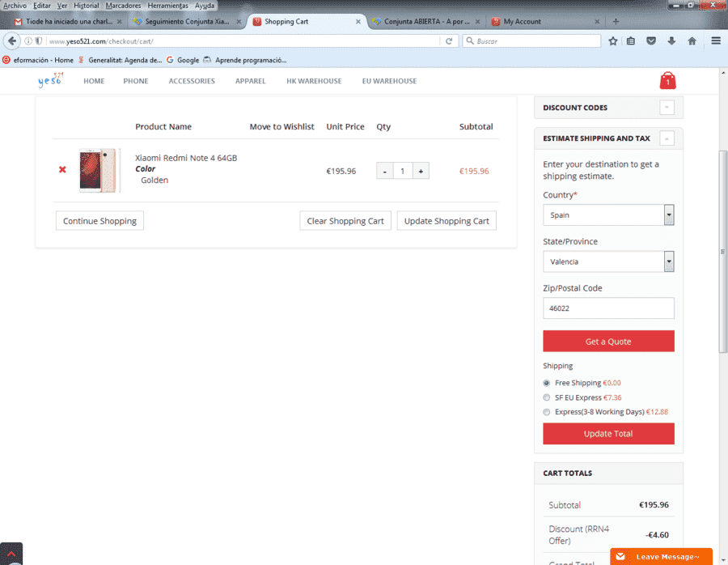
Task: Open Xiaomi Redmi Note 4 64GB product link
Action: 186,158
